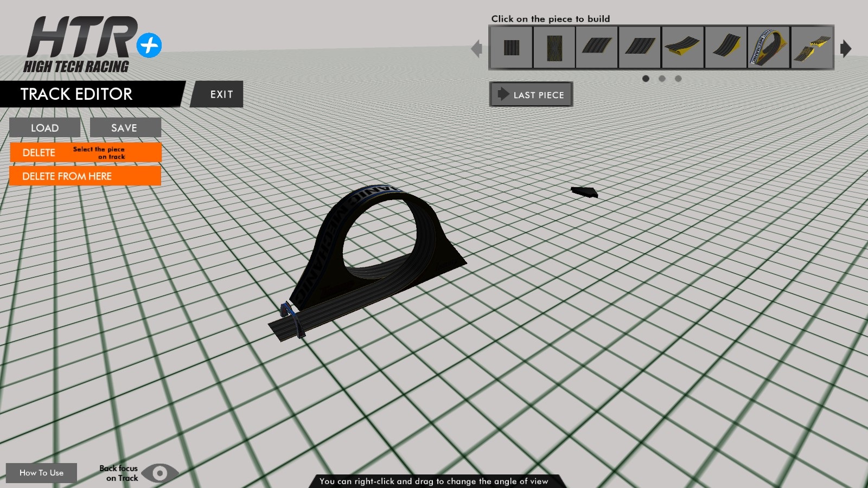Pick the third flat curved track piece
Screen dimensions: 868x488
(597, 48)
